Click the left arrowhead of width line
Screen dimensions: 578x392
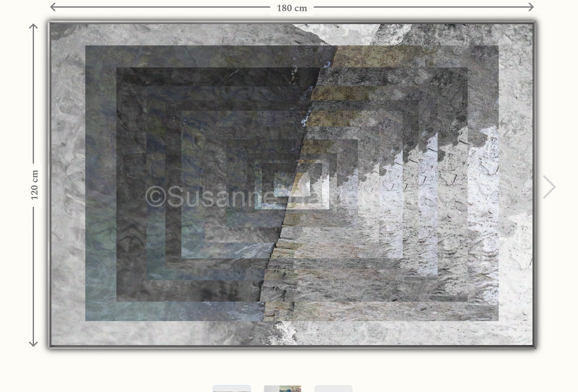(x=52, y=7)
